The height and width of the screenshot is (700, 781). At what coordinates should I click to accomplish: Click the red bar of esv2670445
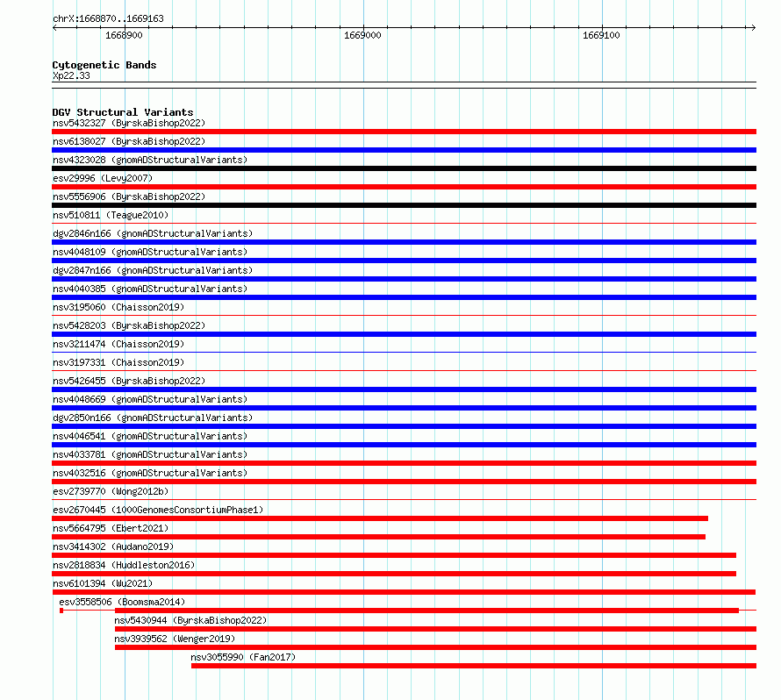tap(380, 518)
